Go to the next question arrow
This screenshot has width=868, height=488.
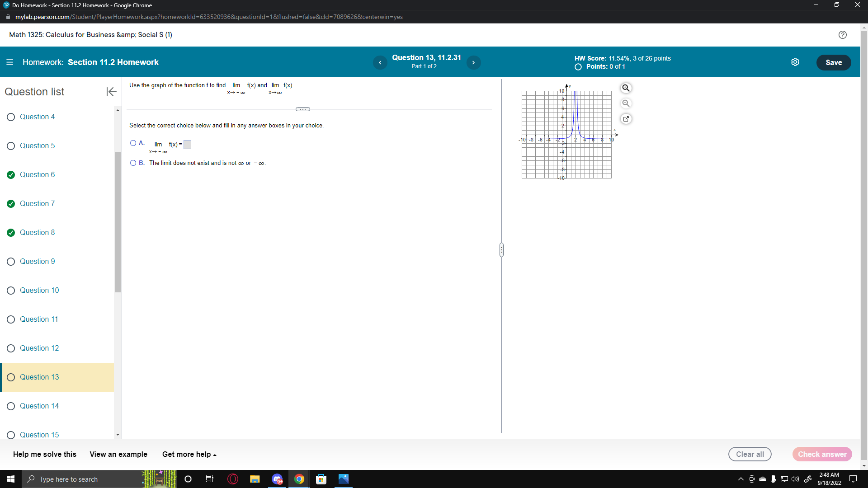(473, 62)
